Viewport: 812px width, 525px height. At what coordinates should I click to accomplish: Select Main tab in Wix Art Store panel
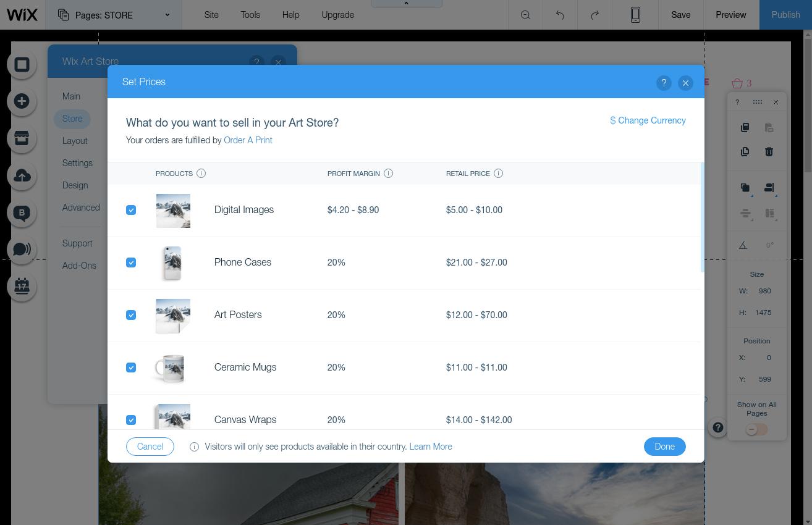tap(71, 96)
